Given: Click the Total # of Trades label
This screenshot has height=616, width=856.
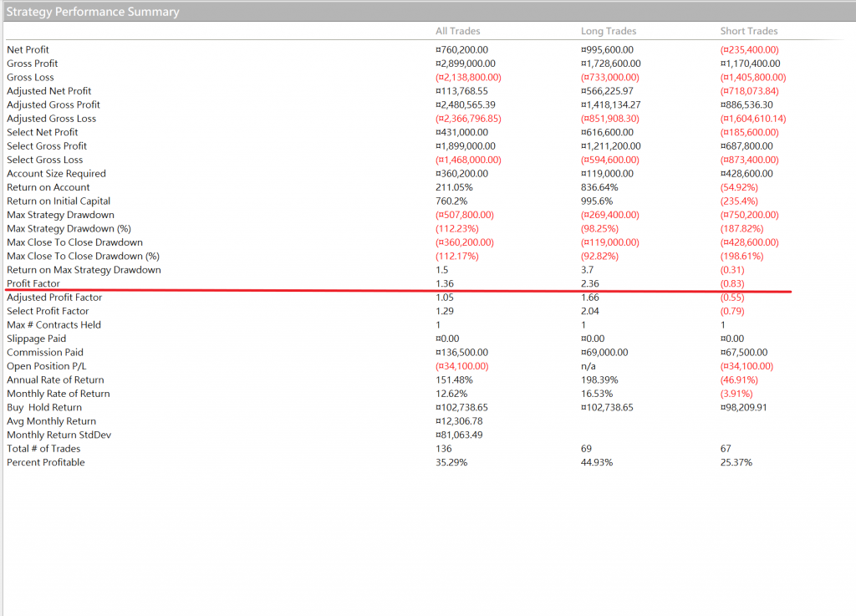Looking at the screenshot, I should tap(43, 449).
